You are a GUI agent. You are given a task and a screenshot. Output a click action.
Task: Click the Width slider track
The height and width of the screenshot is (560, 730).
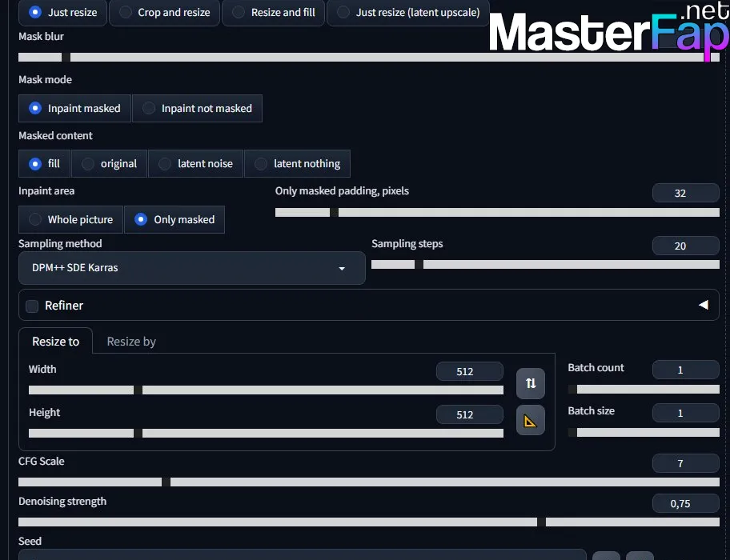click(x=266, y=390)
